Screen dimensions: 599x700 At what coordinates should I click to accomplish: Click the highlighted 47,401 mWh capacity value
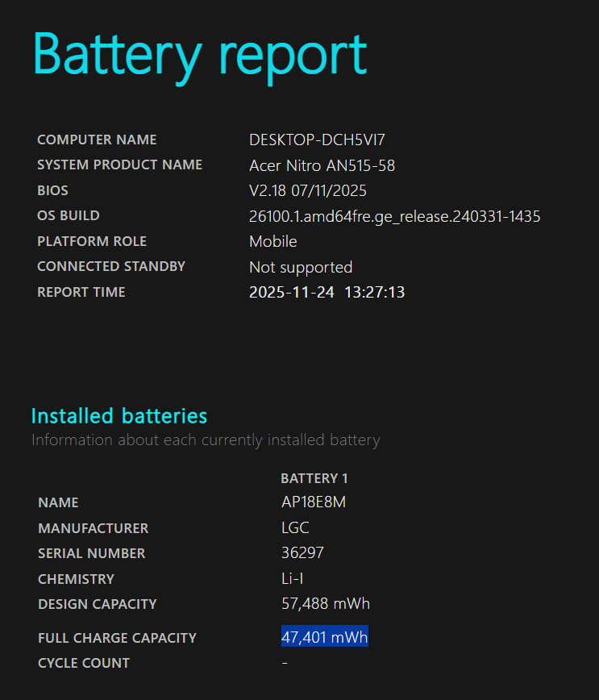(324, 638)
